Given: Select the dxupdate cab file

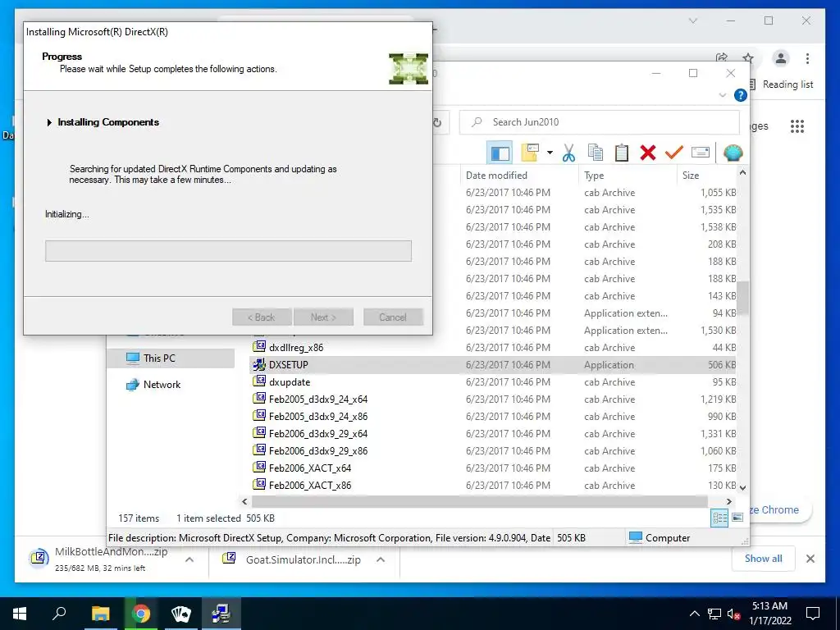Looking at the screenshot, I should [492, 382].
